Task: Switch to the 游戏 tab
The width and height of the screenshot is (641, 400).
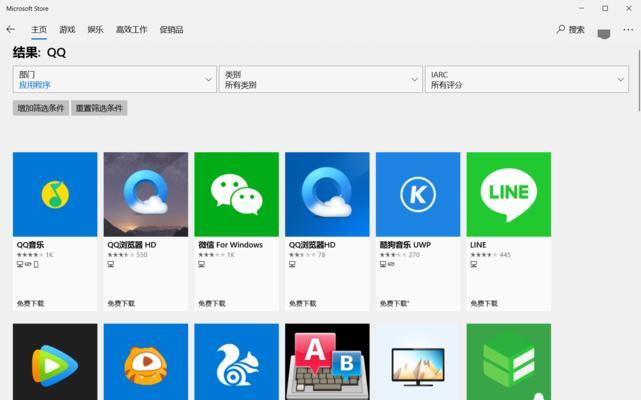Action: click(x=67, y=29)
